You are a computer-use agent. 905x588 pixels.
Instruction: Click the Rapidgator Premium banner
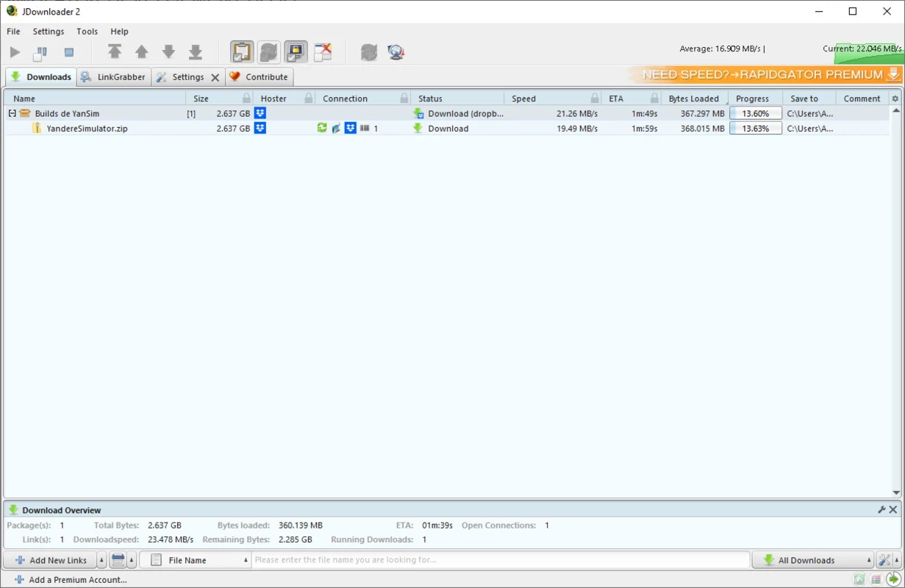765,75
